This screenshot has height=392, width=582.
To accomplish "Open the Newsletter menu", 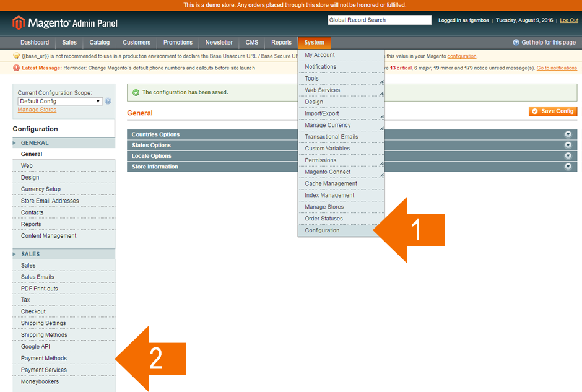I will (219, 42).
